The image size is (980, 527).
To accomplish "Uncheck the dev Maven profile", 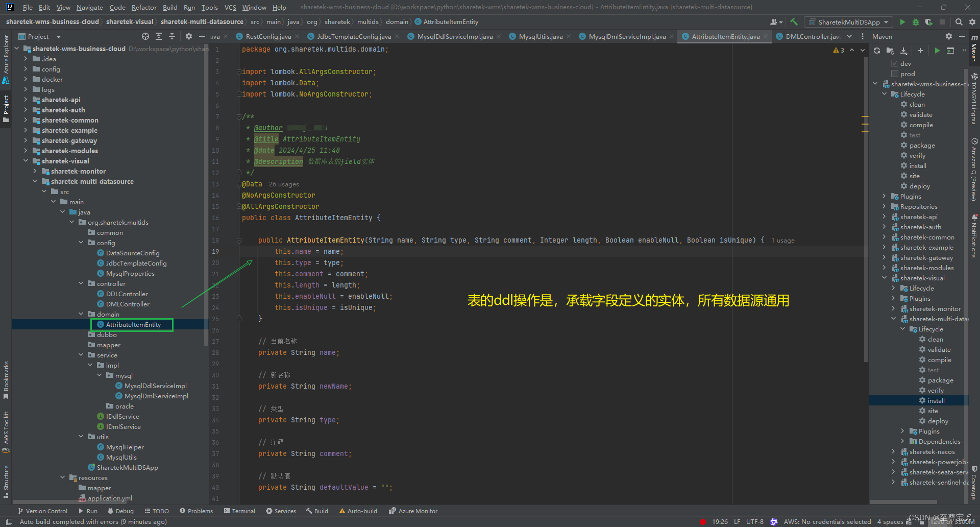I will (895, 63).
